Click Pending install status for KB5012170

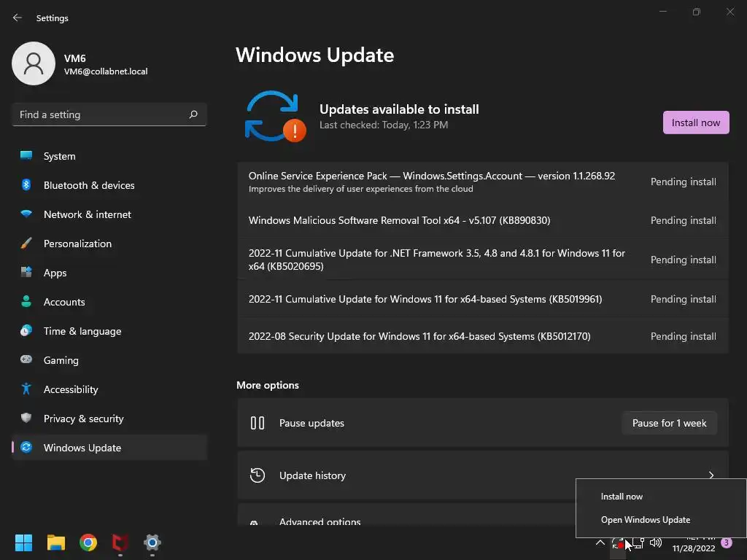[x=683, y=336]
